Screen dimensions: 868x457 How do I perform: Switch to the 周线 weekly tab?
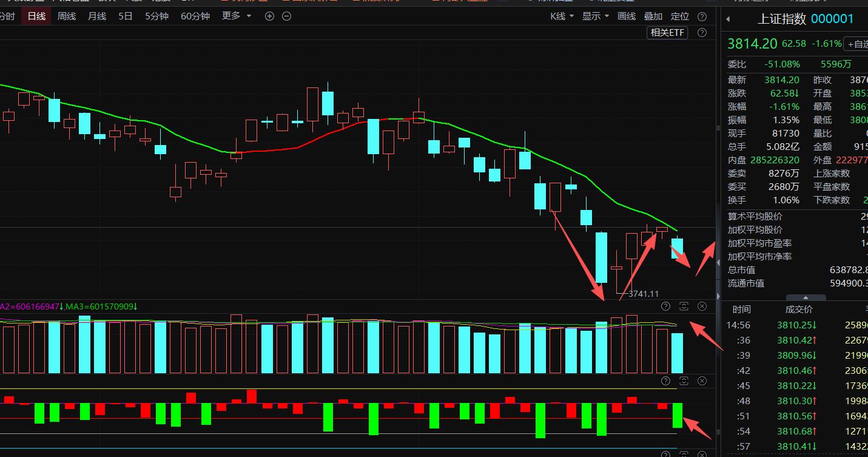click(x=67, y=16)
